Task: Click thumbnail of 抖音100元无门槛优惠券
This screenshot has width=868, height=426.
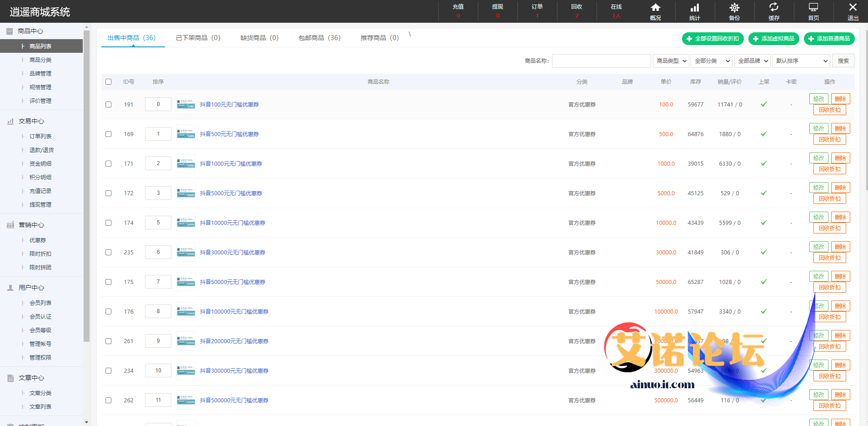Action: (x=186, y=104)
